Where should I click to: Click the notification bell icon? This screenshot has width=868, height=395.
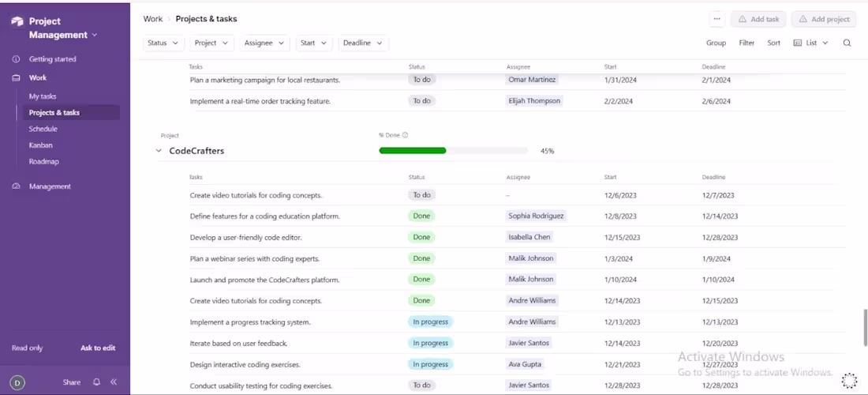click(97, 382)
